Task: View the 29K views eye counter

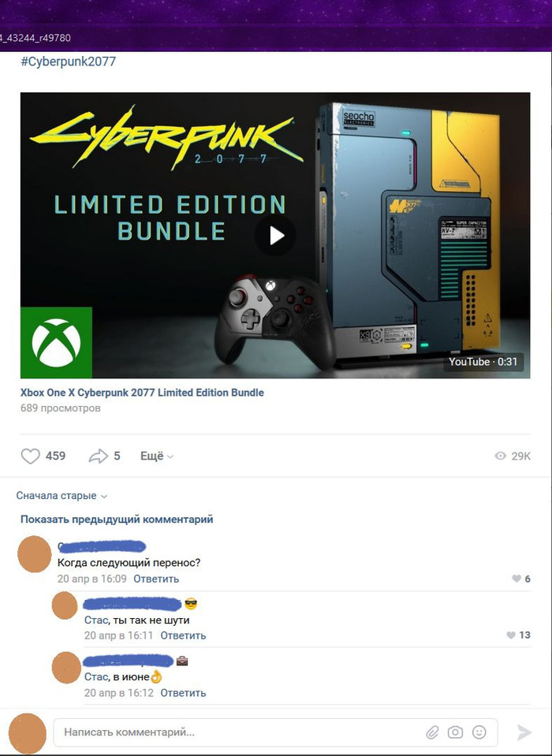Action: [513, 456]
